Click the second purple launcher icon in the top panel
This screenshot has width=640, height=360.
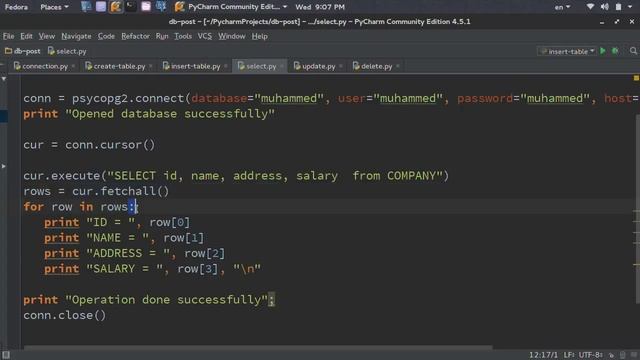(101, 7)
